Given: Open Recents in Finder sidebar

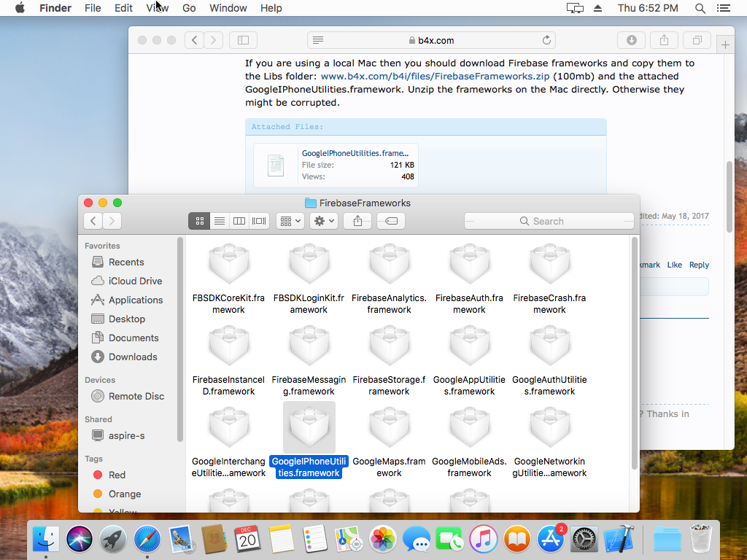Looking at the screenshot, I should click(x=125, y=262).
